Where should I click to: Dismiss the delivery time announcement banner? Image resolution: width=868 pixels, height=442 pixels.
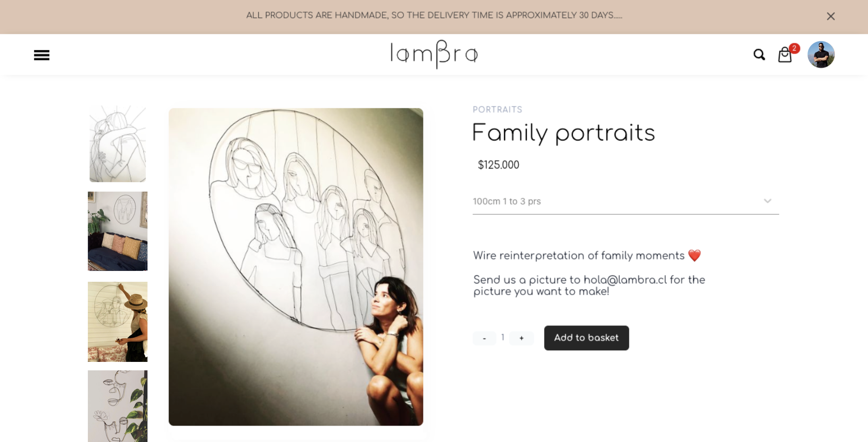coord(831,16)
